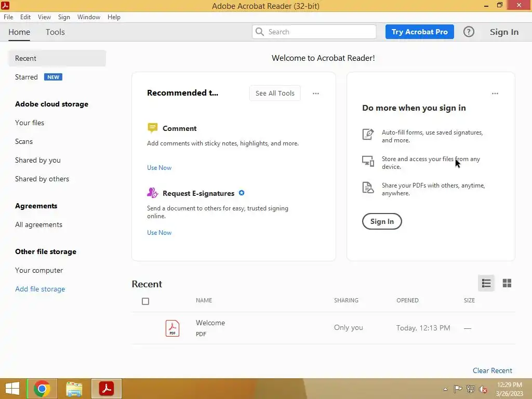The height and width of the screenshot is (399, 532).
Task: Click the search magnifier icon
Action: coord(260,32)
